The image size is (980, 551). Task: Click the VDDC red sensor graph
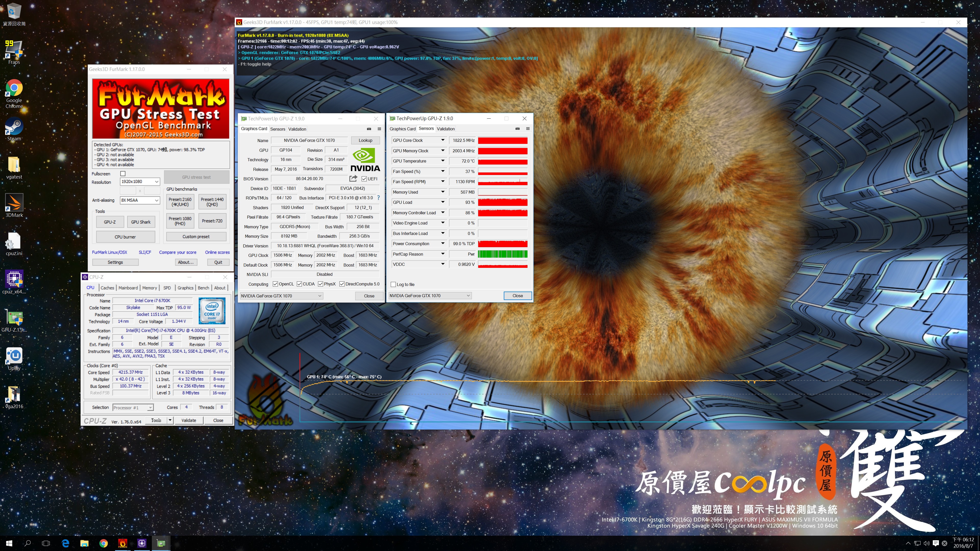click(503, 264)
